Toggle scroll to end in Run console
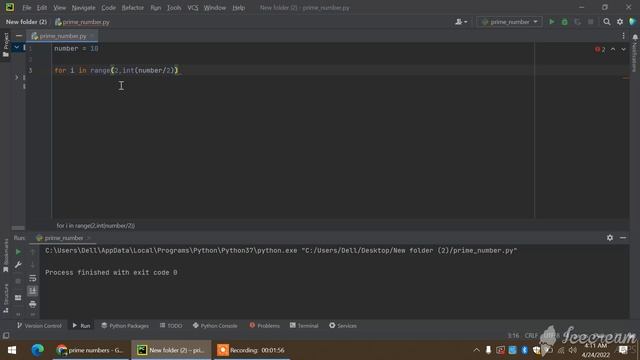640x360 pixels. [x=33, y=291]
